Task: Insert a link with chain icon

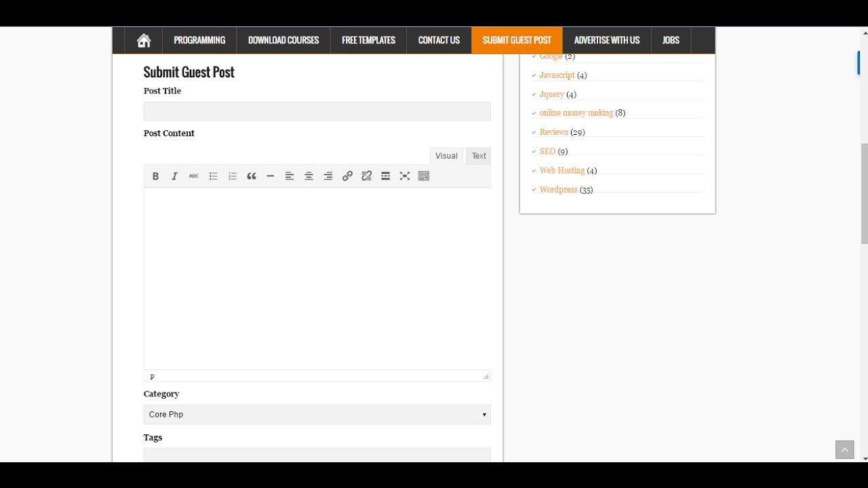Action: click(347, 176)
